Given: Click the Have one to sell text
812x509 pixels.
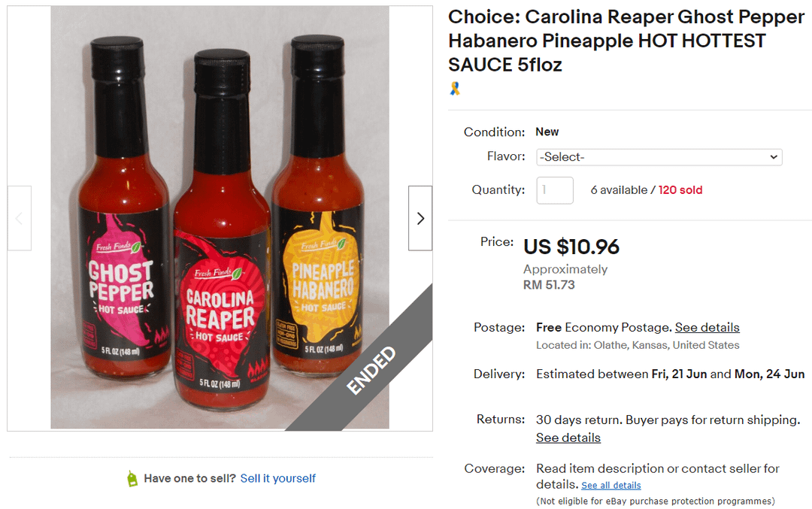Looking at the screenshot, I should [189, 479].
